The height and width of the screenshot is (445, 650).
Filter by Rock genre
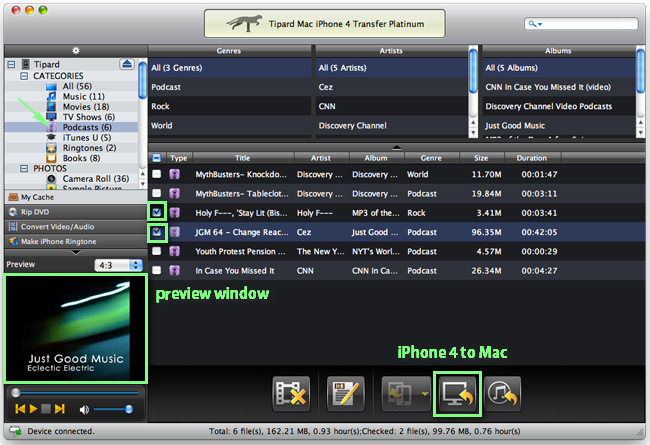click(229, 106)
